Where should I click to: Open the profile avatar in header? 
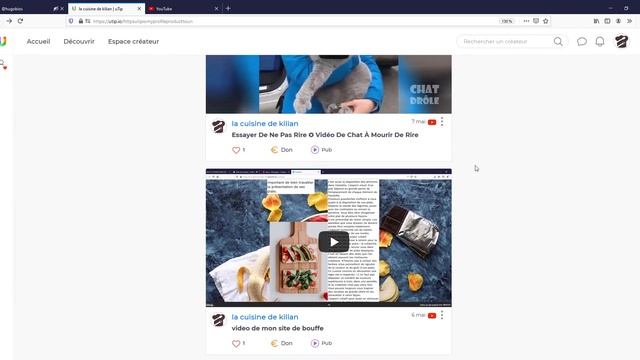click(622, 41)
